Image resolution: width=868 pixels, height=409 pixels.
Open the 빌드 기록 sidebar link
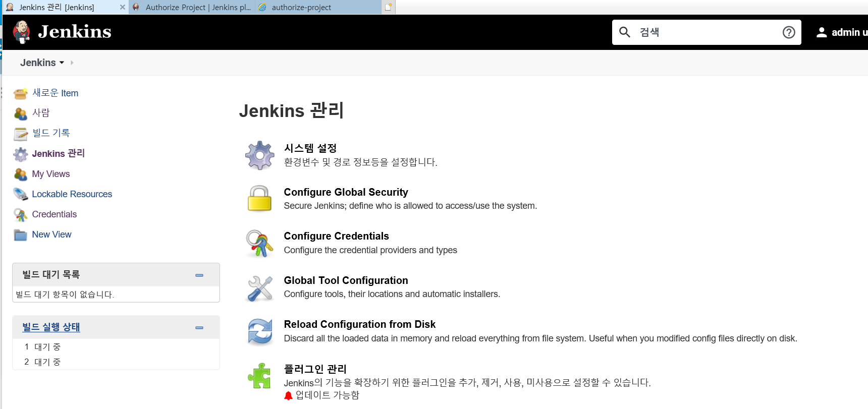point(51,133)
